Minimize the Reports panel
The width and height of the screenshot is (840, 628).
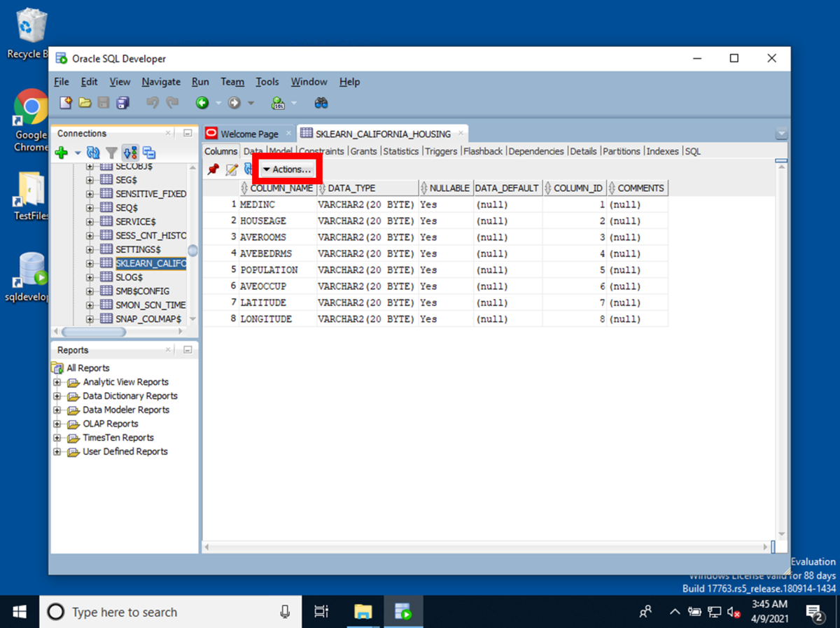[187, 350]
